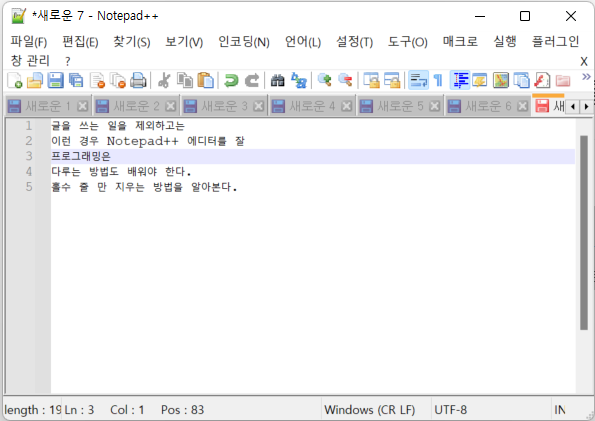Open the ? help menu
Image resolution: width=595 pixels, height=421 pixels.
point(68,61)
